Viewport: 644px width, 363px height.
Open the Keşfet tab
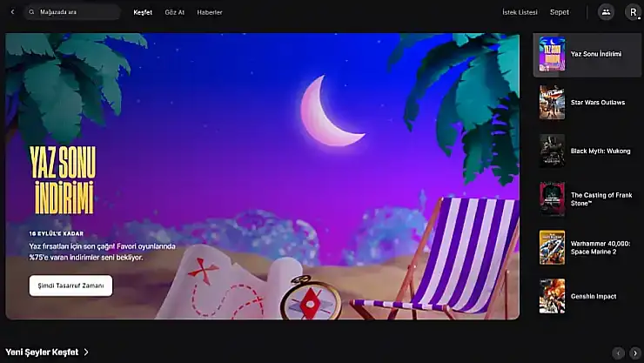[143, 12]
